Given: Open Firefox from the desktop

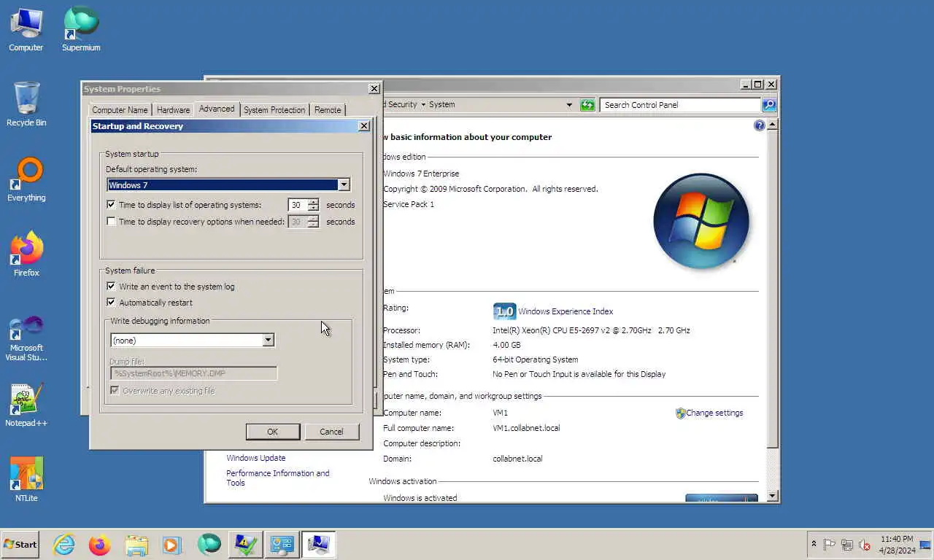Looking at the screenshot, I should coord(26,254).
